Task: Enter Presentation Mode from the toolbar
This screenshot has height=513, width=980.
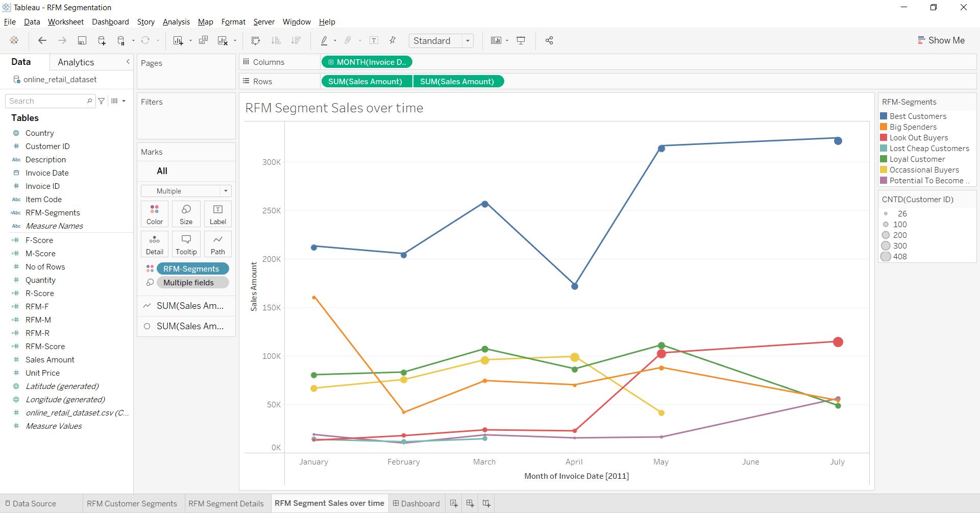Action: click(x=521, y=40)
